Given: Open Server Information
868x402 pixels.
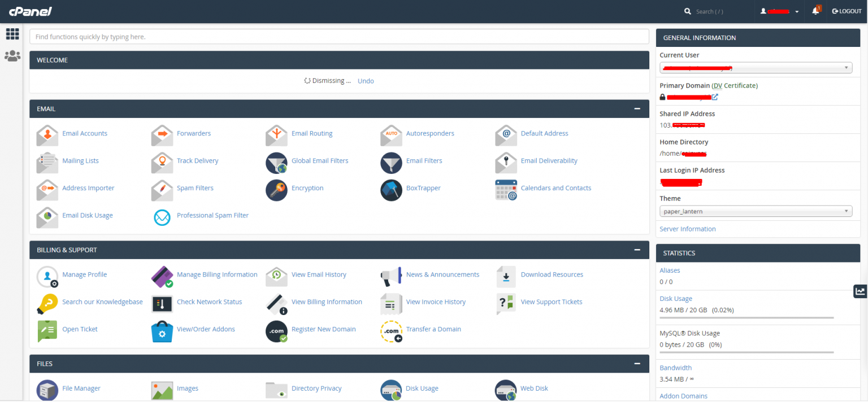Looking at the screenshot, I should click(687, 229).
